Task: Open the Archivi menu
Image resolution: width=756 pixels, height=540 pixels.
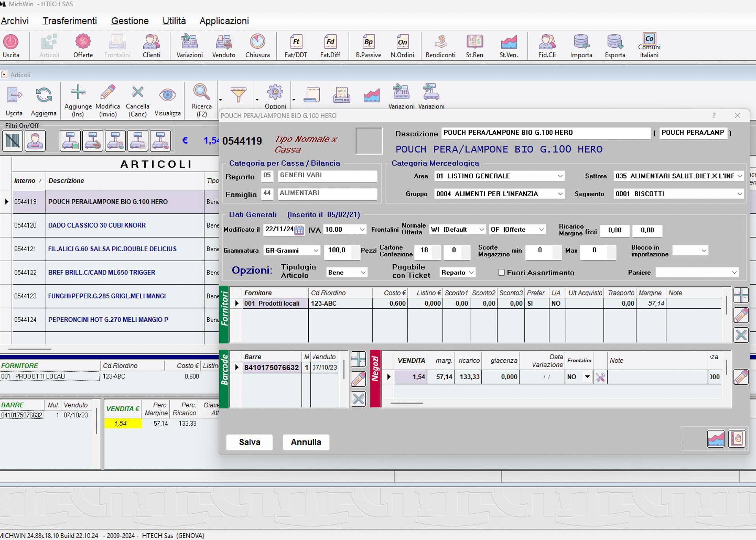Action: (x=15, y=21)
